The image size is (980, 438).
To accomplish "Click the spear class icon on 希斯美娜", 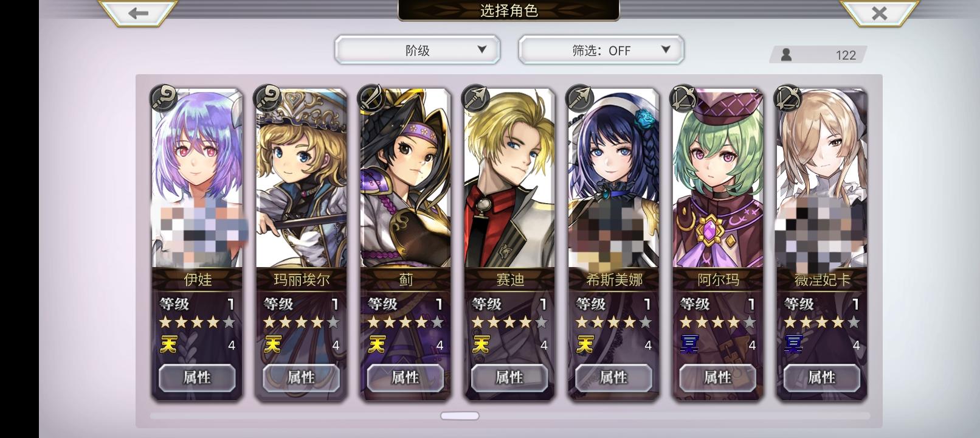I will pos(579,97).
